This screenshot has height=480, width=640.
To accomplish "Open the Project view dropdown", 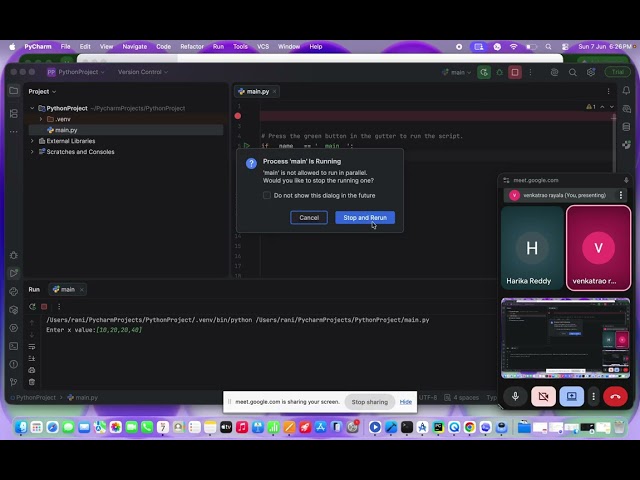I will pyautogui.click(x=42, y=91).
